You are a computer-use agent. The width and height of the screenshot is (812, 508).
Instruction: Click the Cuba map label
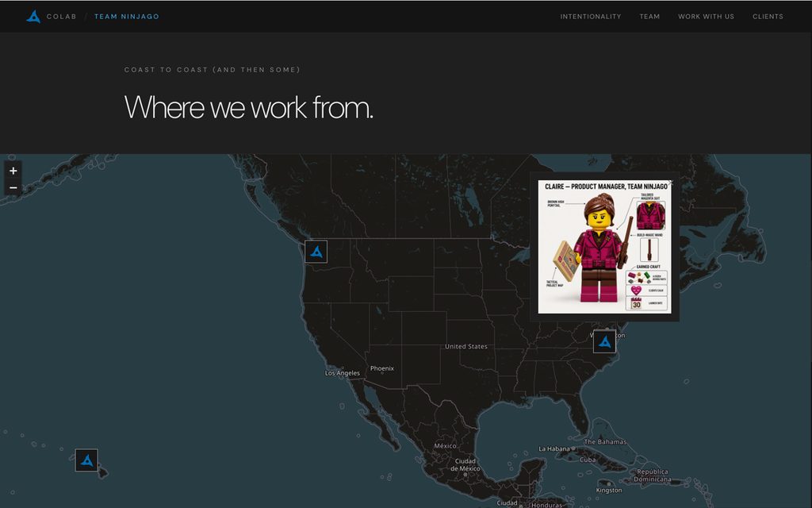[588, 460]
